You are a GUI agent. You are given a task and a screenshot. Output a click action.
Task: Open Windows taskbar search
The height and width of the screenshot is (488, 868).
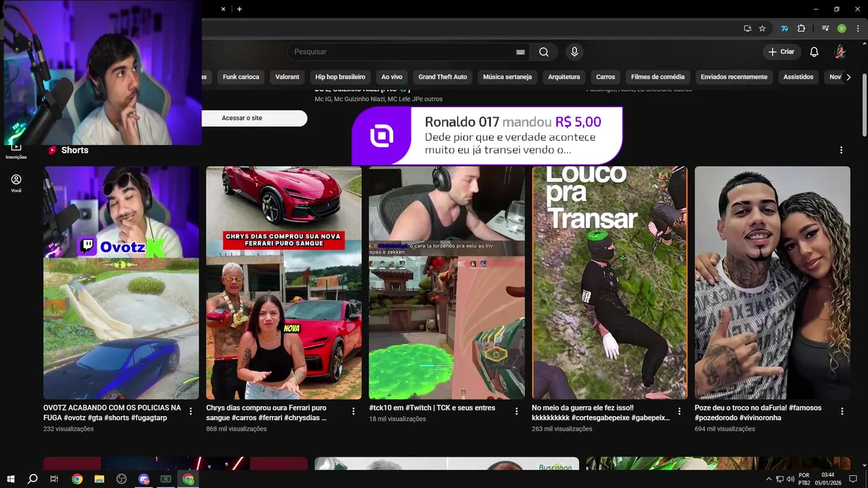pyautogui.click(x=33, y=479)
